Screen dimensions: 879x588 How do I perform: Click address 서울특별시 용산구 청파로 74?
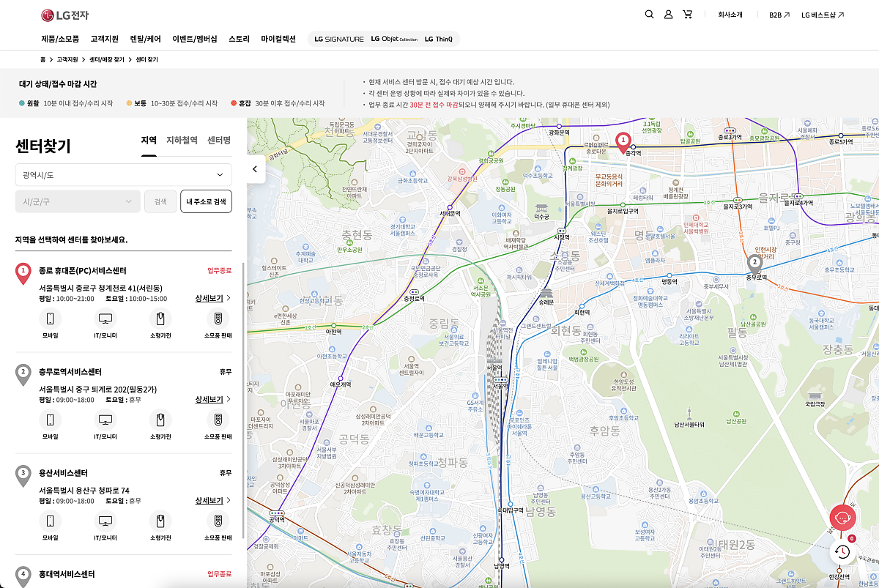coord(84,491)
